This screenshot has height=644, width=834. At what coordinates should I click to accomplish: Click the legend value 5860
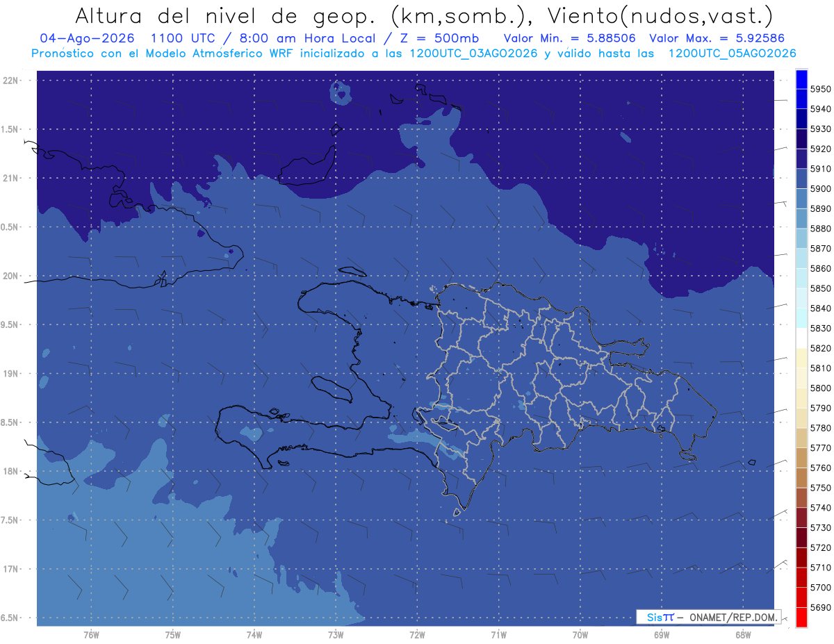(820, 268)
